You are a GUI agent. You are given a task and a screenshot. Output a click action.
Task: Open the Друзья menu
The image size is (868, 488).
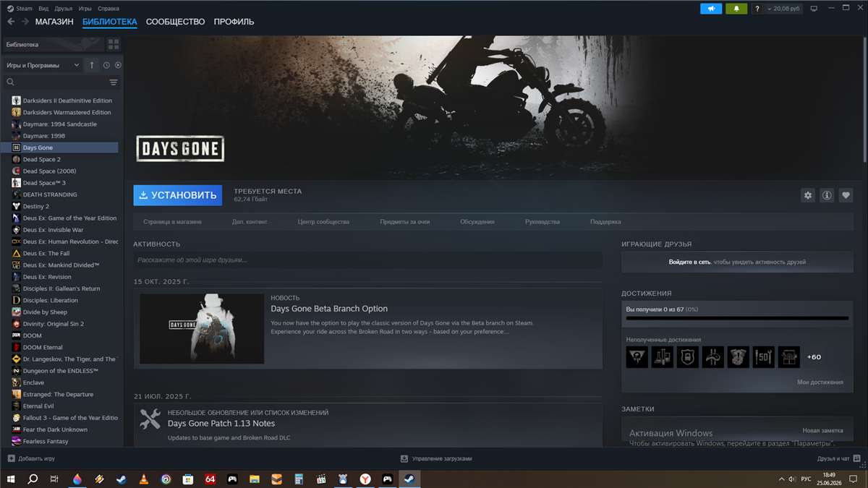[63, 9]
